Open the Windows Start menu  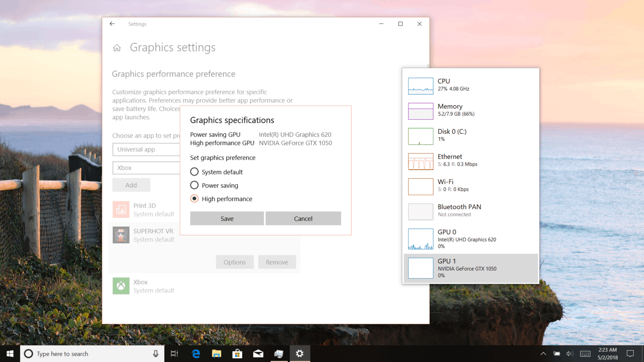point(10,354)
